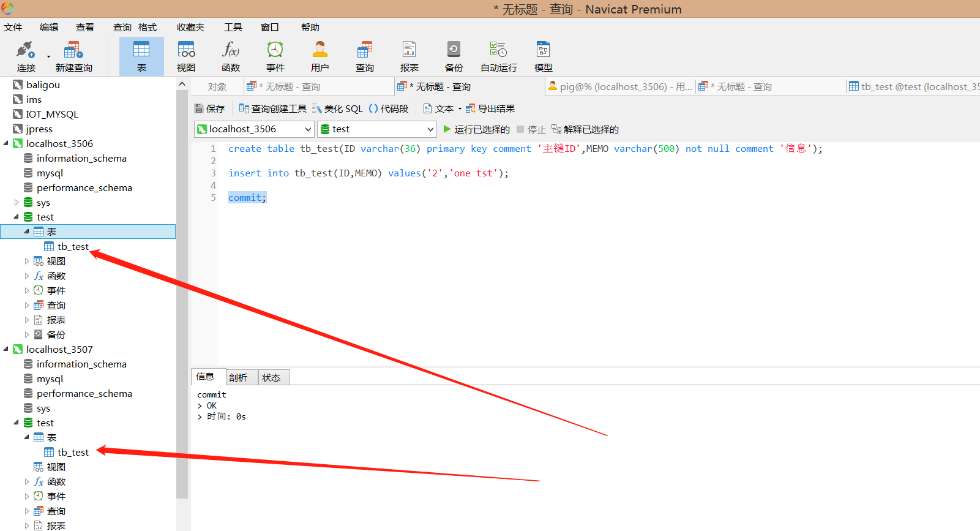Open the 窗口 (Window) menu
Screen dimensions: 980x531
270,27
